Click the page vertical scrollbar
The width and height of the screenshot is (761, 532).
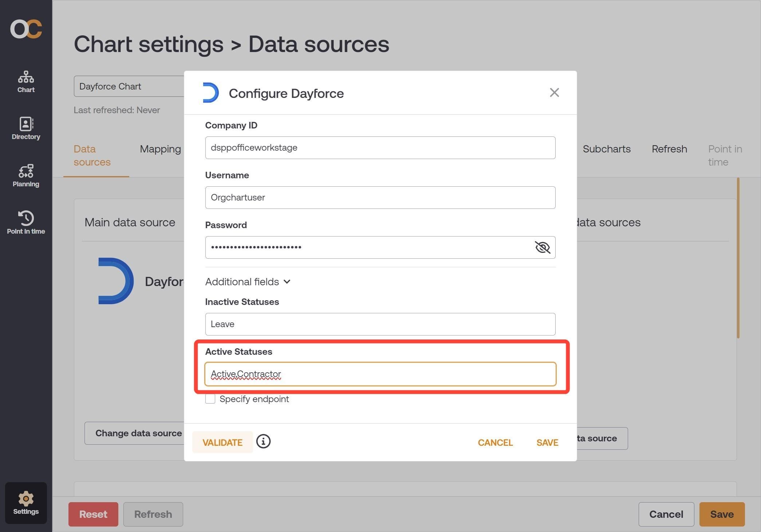click(x=738, y=258)
